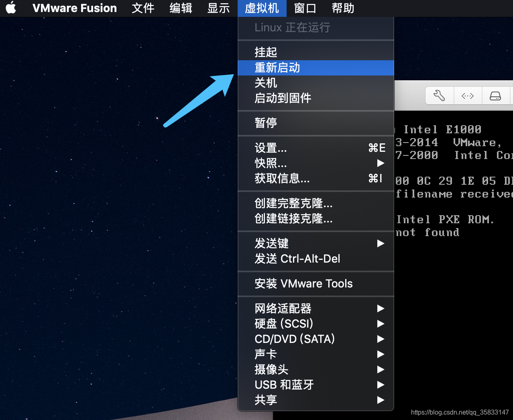Open the VMware Fusion app menu
Image resolution: width=513 pixels, height=420 pixels.
click(75, 8)
